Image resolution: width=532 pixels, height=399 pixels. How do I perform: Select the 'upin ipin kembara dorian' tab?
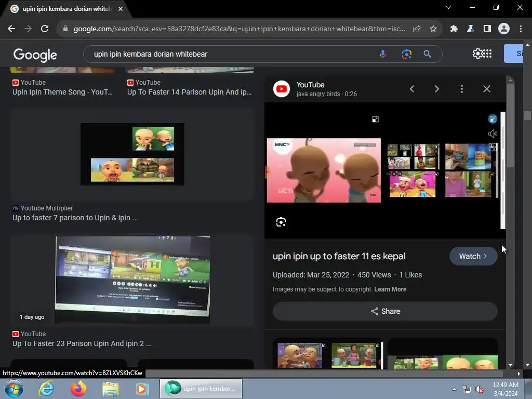click(66, 9)
